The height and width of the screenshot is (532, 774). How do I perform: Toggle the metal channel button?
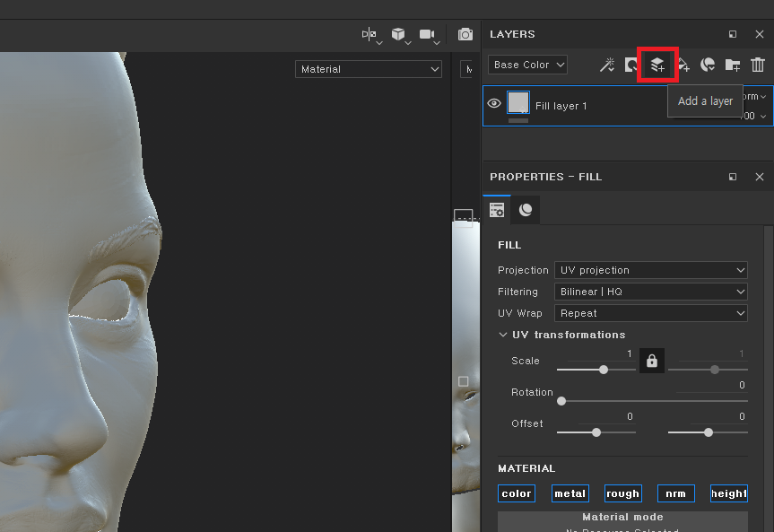click(x=570, y=493)
